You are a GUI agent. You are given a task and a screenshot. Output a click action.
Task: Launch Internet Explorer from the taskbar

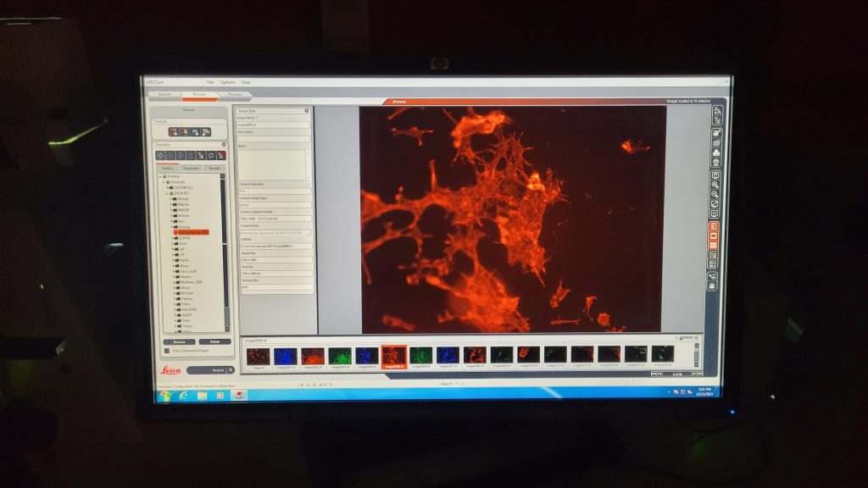[183, 396]
